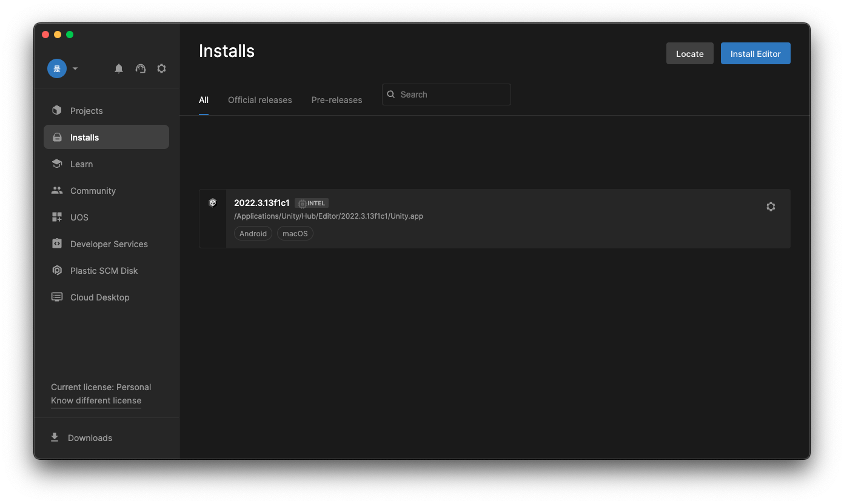
Task: Click version 2022.3.13f1c1 title
Action: point(262,203)
